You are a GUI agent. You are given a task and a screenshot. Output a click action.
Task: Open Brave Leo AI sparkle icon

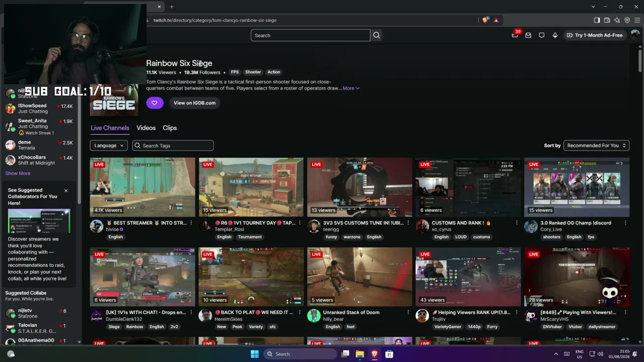[617, 20]
